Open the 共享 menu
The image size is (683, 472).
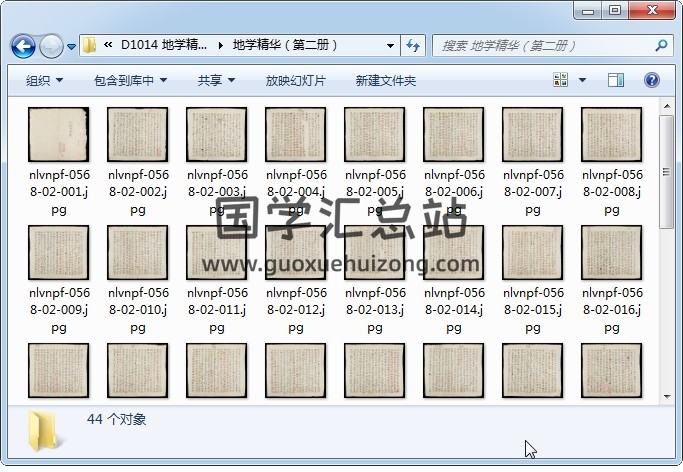point(216,80)
